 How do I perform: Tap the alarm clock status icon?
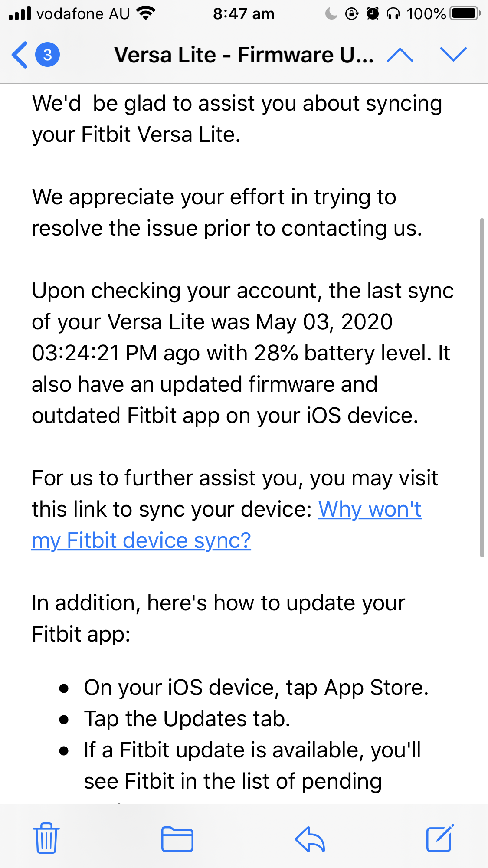click(373, 14)
